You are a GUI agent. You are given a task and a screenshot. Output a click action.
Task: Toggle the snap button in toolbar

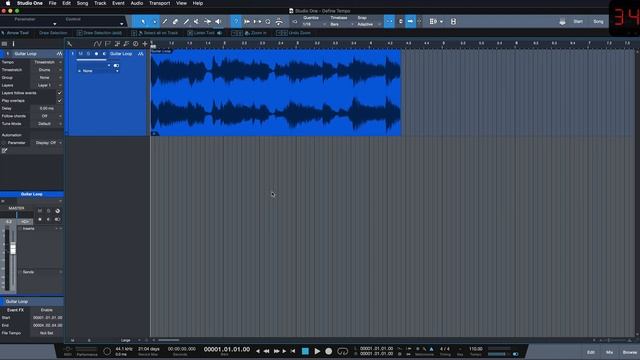389,22
